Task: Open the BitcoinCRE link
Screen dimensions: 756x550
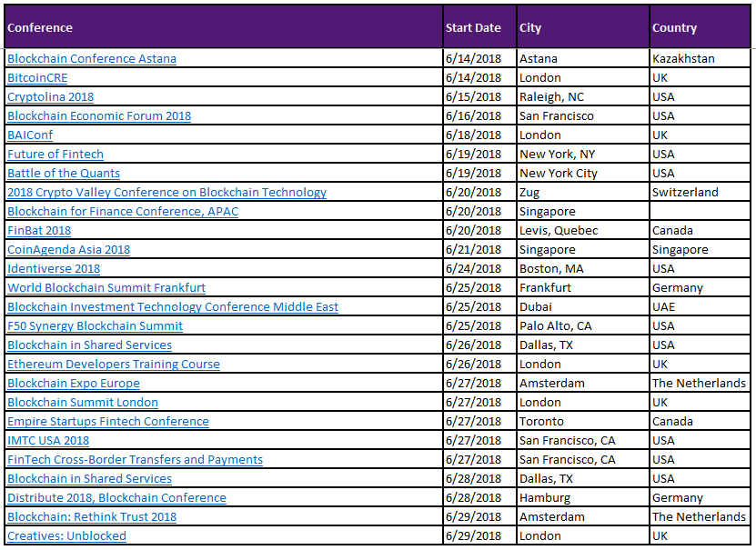Action: pyautogui.click(x=37, y=78)
